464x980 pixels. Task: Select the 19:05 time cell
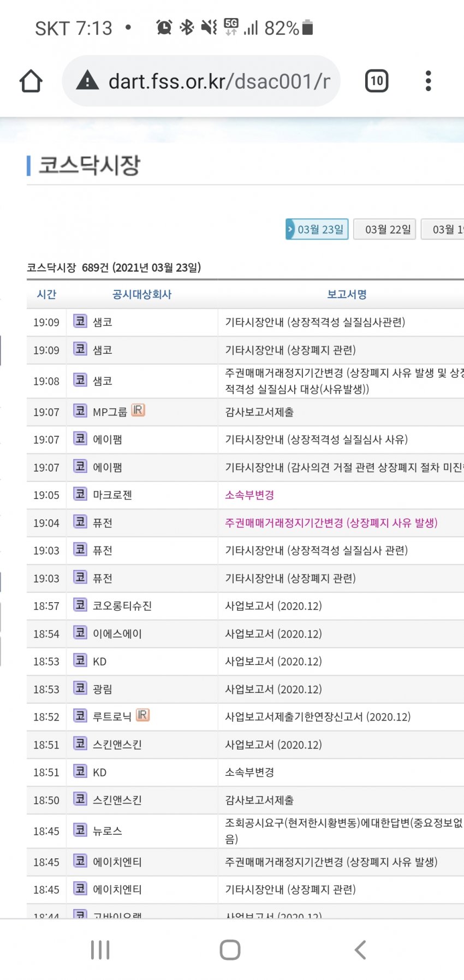(x=46, y=495)
